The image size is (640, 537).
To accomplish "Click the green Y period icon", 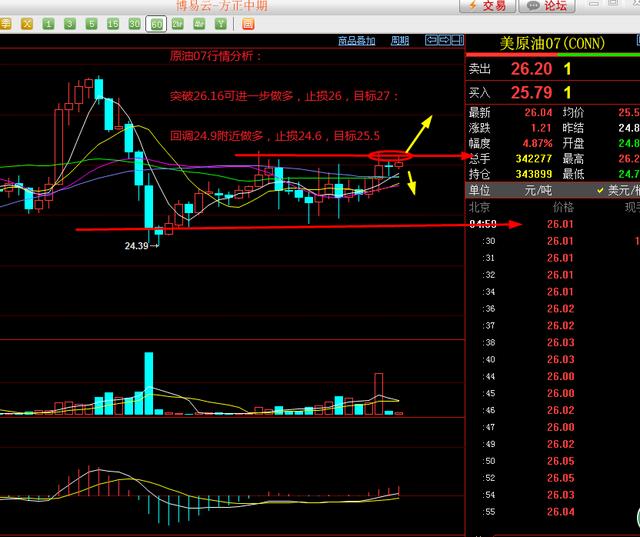I will (221, 24).
